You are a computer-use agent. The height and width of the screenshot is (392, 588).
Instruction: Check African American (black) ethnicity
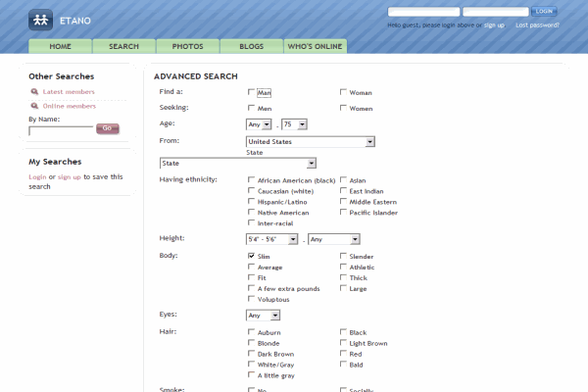[251, 180]
